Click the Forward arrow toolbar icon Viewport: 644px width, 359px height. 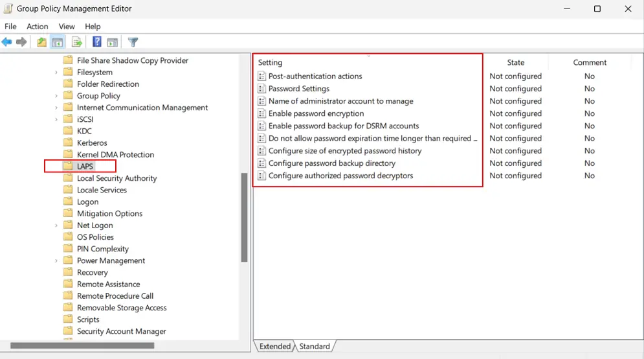[x=22, y=42]
